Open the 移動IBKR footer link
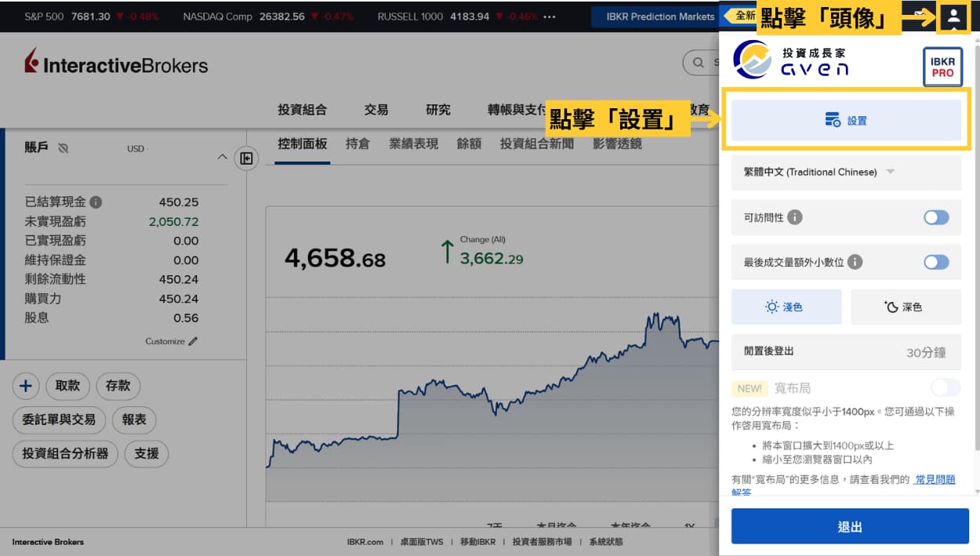980x556 pixels. (477, 542)
